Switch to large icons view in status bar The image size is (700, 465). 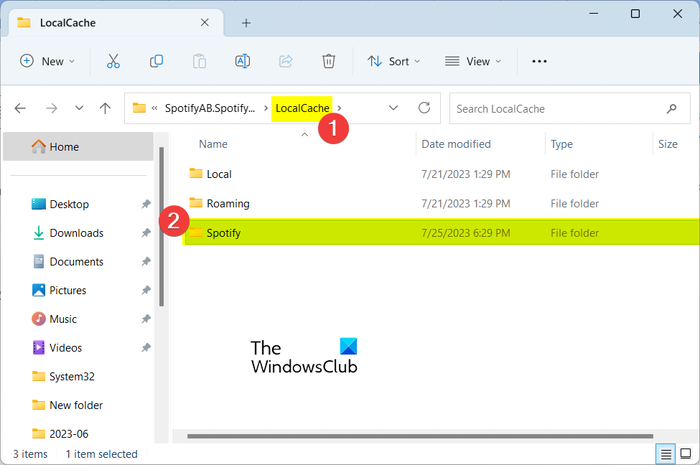(686, 454)
